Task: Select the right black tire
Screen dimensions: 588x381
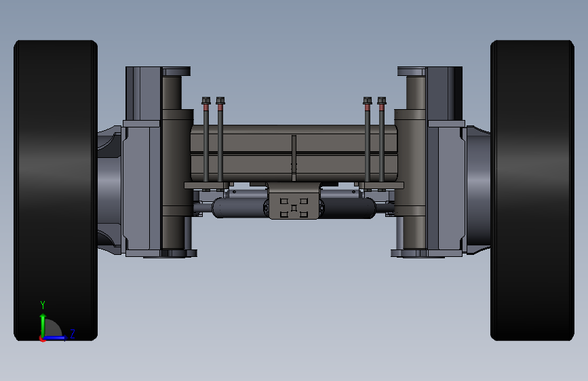Action: click(532, 190)
